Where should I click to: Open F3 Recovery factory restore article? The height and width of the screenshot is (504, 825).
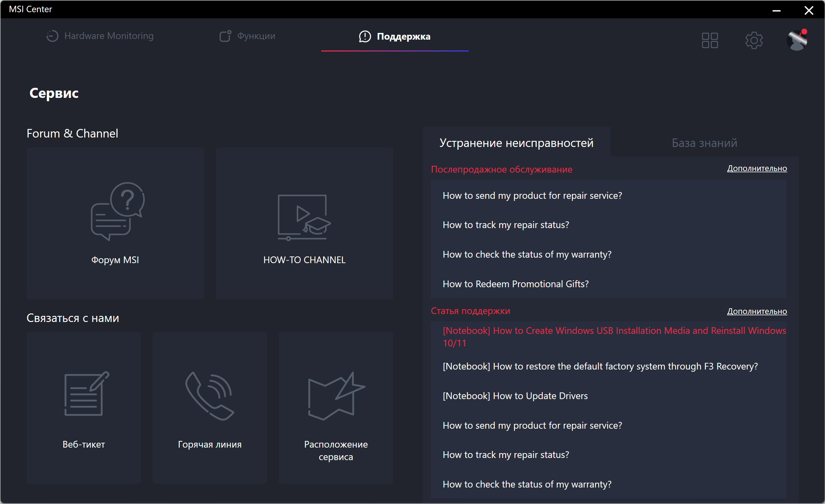(600, 366)
